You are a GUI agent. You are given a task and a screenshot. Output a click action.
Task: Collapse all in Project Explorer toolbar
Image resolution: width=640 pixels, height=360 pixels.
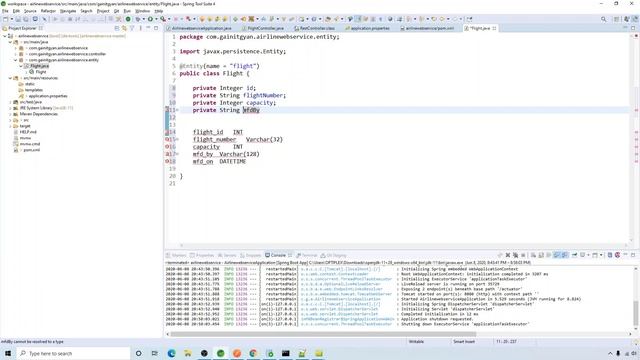tap(117, 28)
